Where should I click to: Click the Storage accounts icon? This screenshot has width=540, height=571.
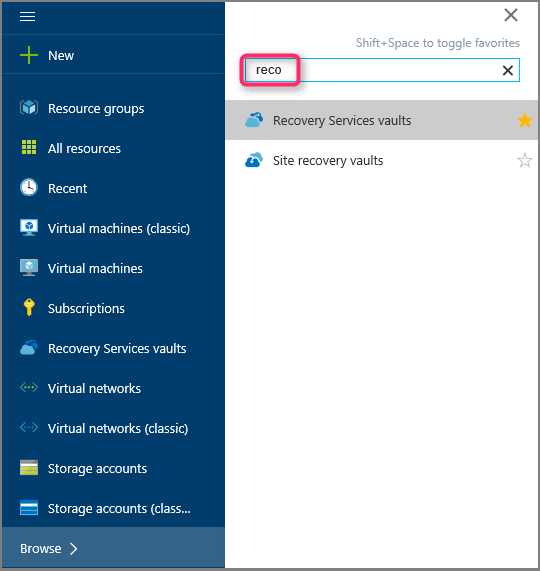[x=29, y=468]
